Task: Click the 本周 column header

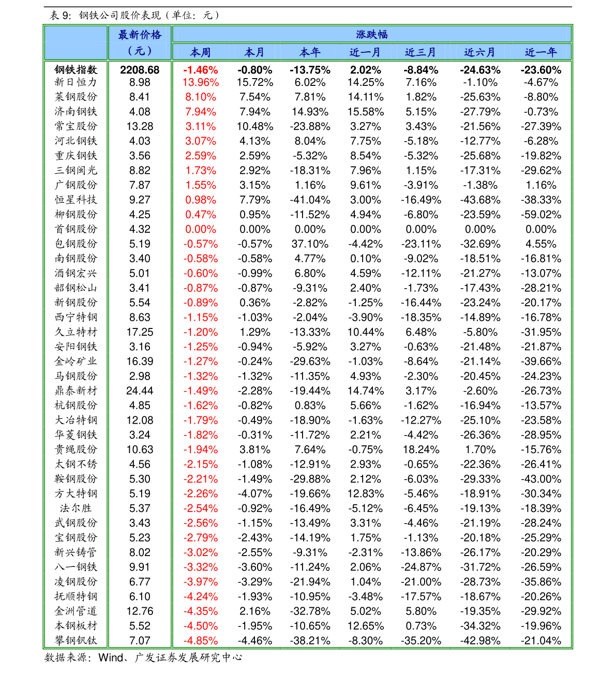Action: (x=201, y=52)
